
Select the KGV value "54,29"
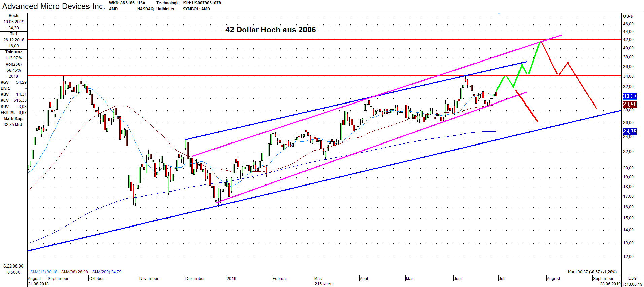pyautogui.click(x=21, y=82)
